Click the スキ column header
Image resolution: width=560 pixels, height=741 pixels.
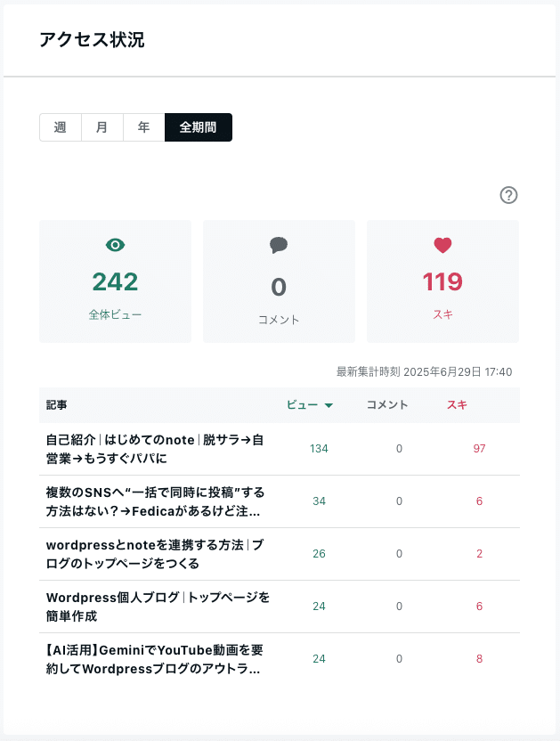coord(459,405)
